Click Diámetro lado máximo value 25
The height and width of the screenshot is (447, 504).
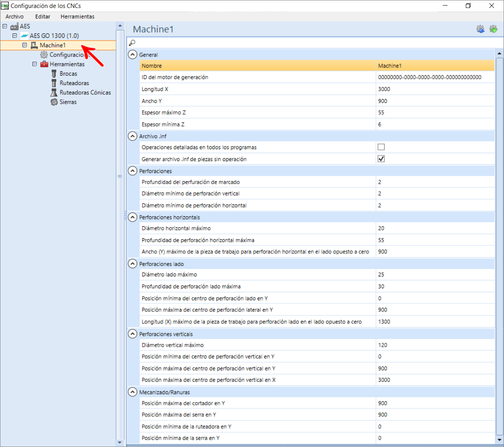pos(435,274)
